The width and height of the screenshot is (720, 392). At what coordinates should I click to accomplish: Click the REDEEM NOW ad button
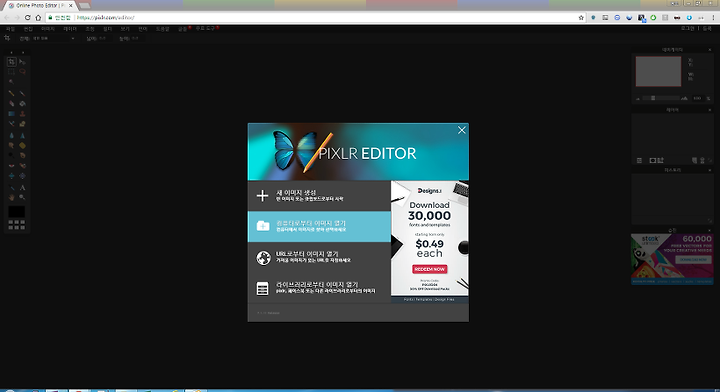coord(430,269)
